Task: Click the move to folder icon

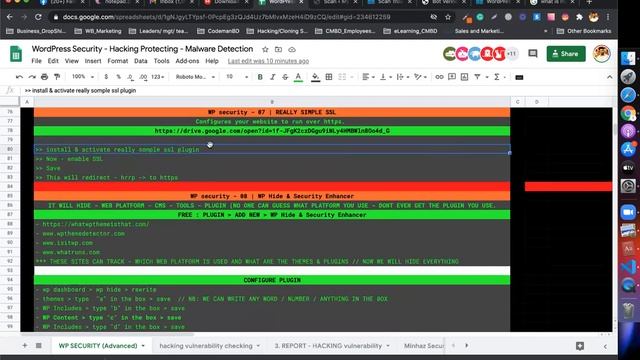Action: pos(278,49)
